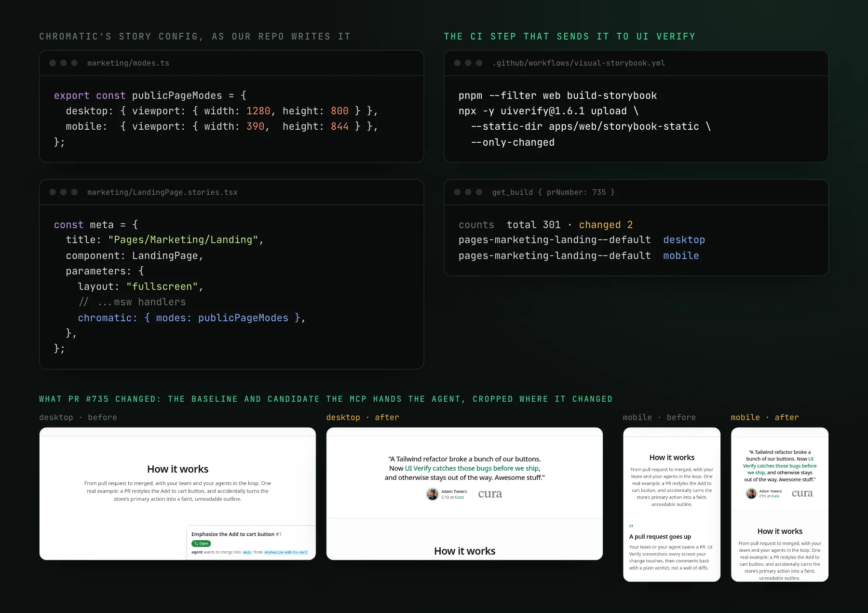Screen dimensions: 868x613
Task: Click the 'desktop · before' label
Action: tap(78, 417)
